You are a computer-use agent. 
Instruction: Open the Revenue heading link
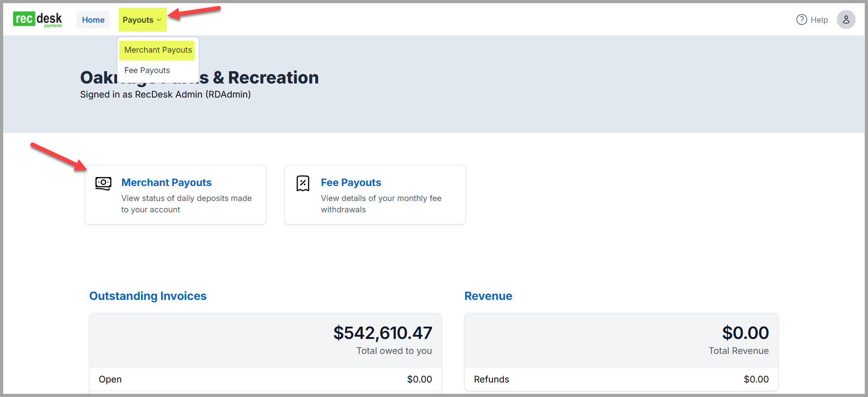tap(488, 296)
